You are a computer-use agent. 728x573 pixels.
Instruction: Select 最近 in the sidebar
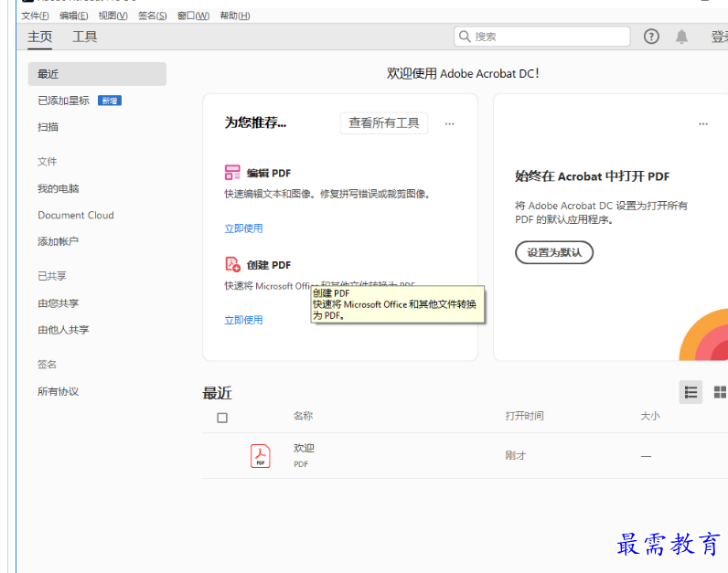pyautogui.click(x=97, y=74)
